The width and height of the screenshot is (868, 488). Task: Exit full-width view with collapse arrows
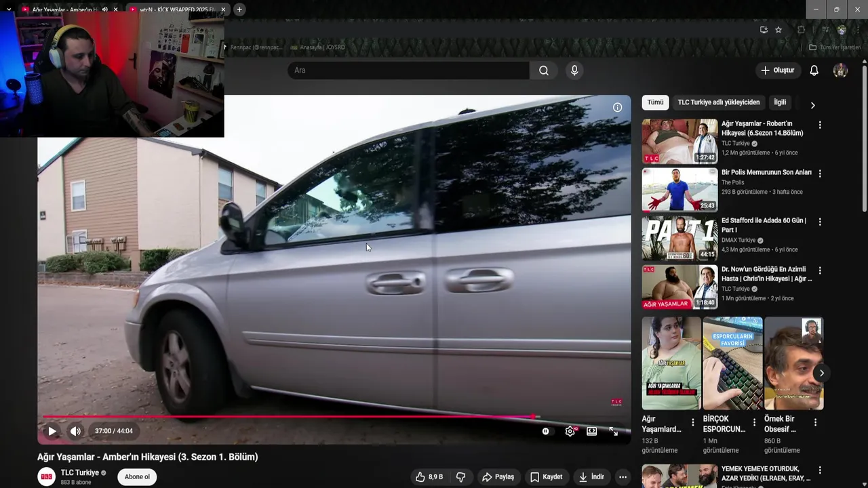pyautogui.click(x=614, y=431)
